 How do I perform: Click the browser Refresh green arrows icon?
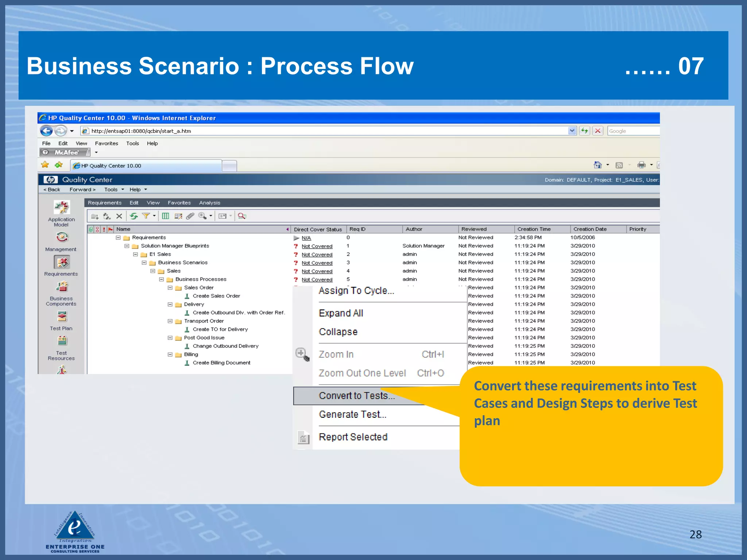pos(585,131)
